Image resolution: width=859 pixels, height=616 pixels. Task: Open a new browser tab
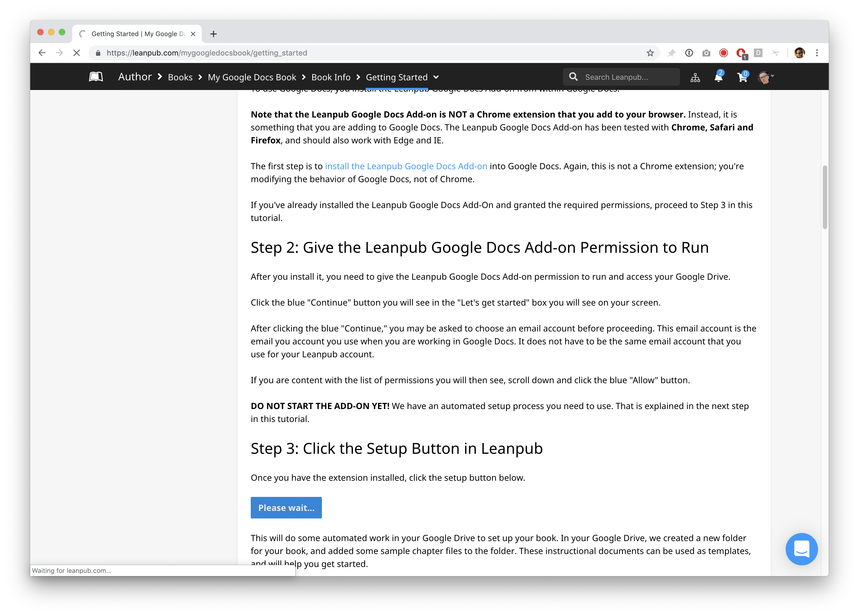pos(214,34)
